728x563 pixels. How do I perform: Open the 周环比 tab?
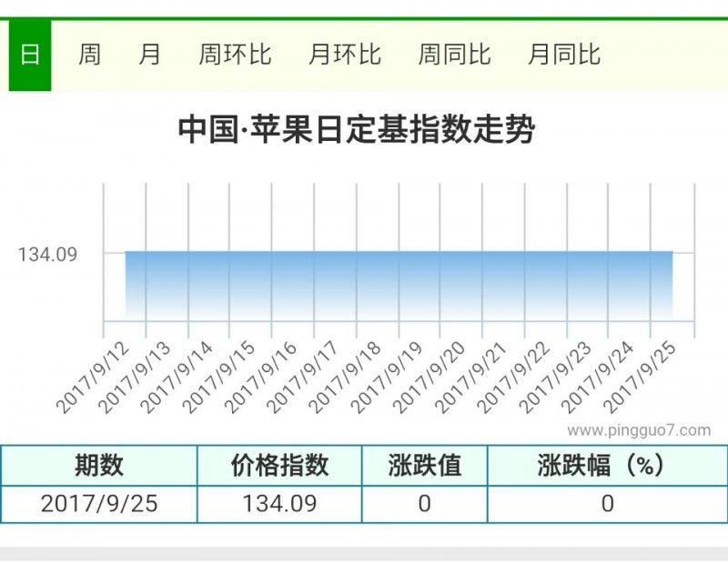(235, 55)
